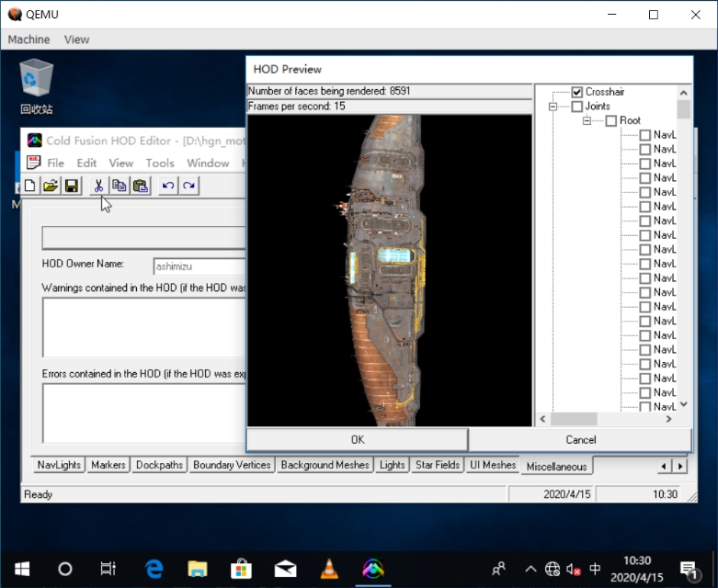Click the HOD document icon beside File menu
The image size is (718, 588).
[x=33, y=163]
